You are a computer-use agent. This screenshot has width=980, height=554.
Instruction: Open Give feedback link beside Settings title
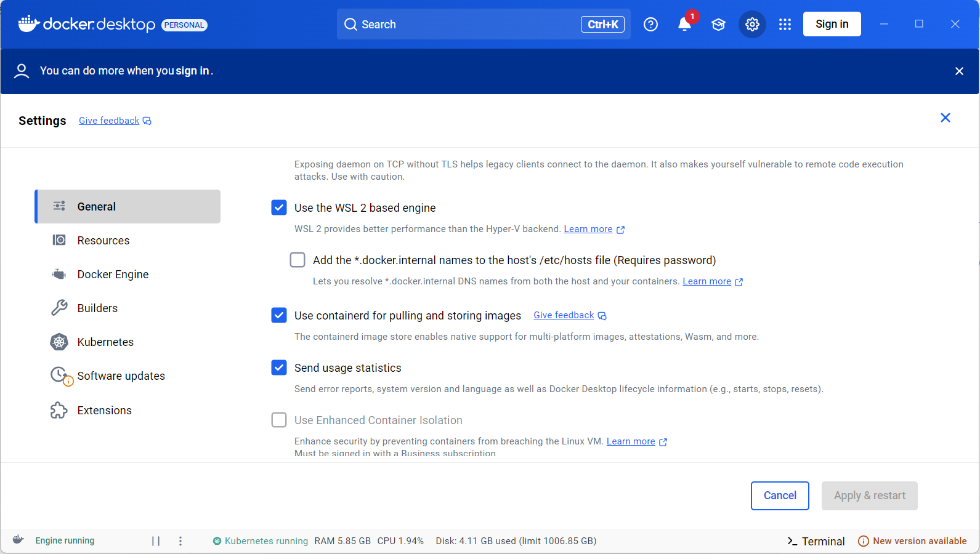pos(109,121)
